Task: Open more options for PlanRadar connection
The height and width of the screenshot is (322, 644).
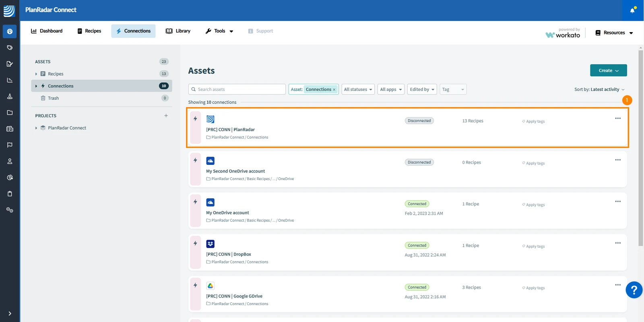Action: tap(618, 118)
